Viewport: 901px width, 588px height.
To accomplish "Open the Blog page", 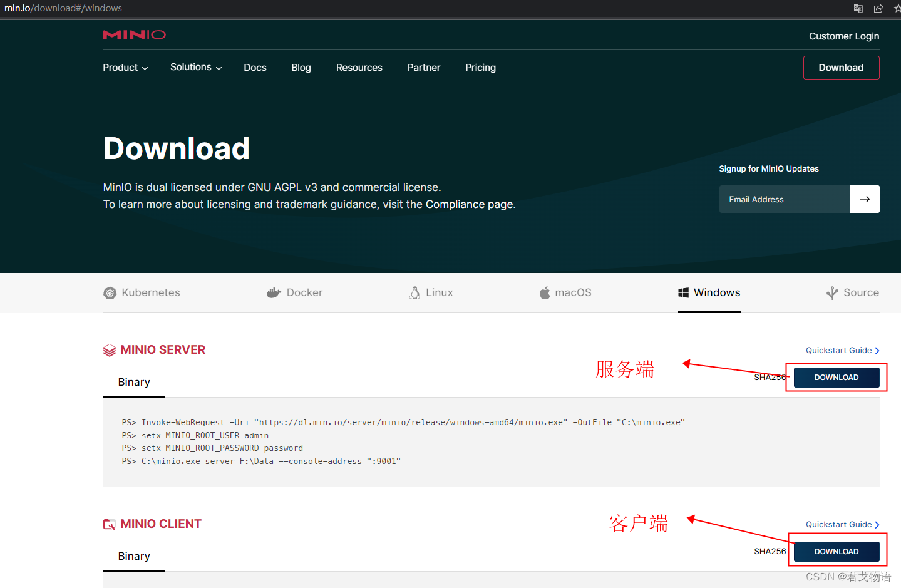I will 301,68.
